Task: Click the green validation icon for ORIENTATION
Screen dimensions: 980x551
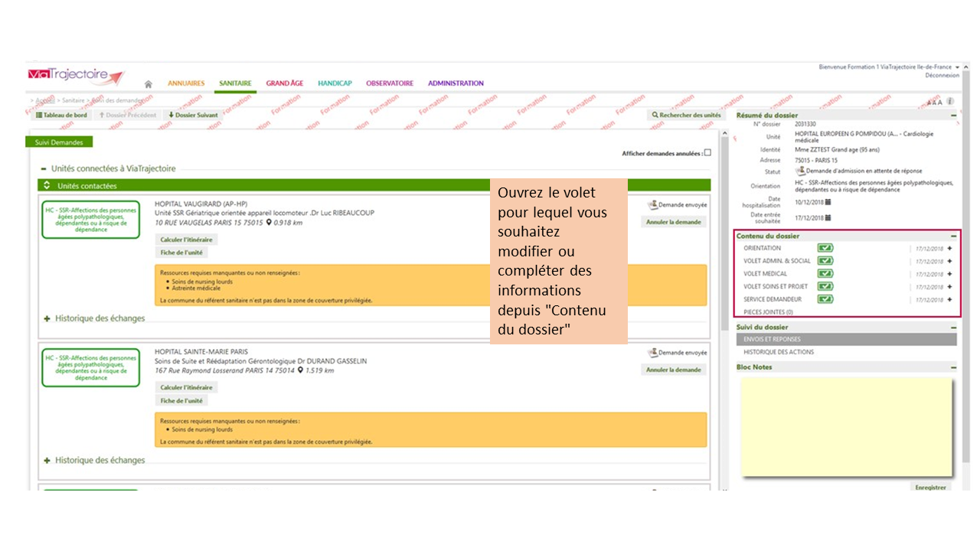Action: tap(825, 248)
